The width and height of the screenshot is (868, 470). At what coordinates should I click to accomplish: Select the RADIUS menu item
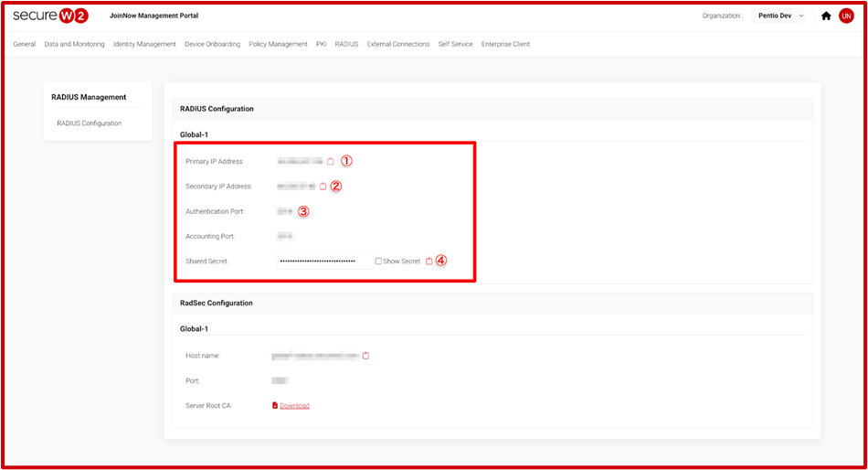pos(346,44)
